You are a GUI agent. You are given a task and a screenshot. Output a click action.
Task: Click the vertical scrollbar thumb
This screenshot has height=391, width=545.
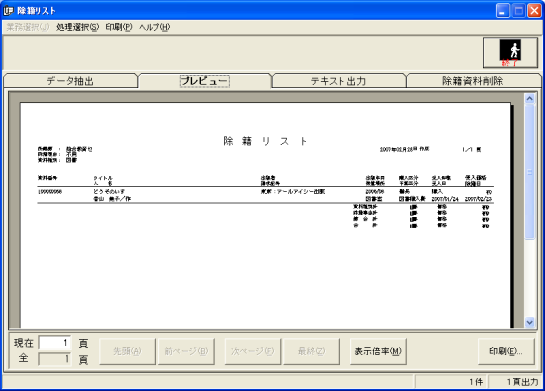click(x=529, y=172)
